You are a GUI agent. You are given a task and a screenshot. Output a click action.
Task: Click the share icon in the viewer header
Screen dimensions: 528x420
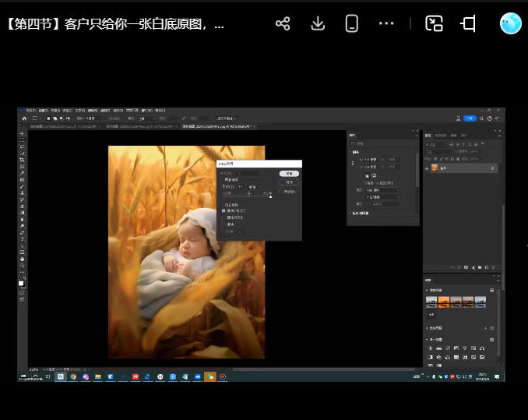(283, 23)
